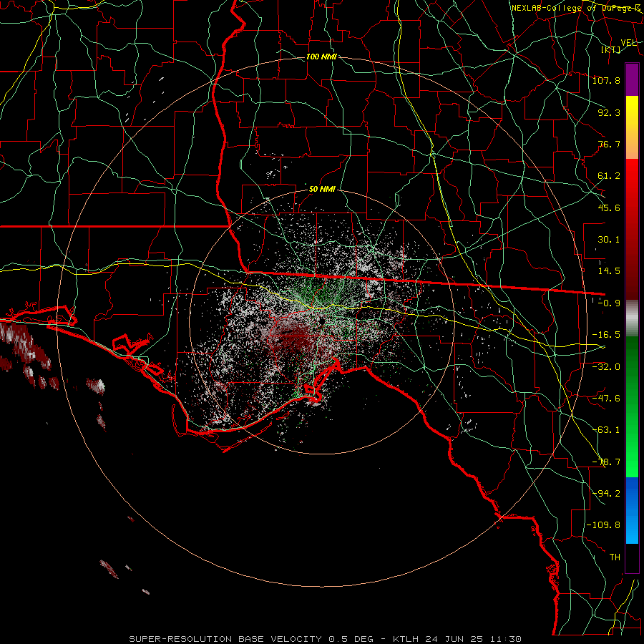Click the -47.6 scale value

(606, 399)
